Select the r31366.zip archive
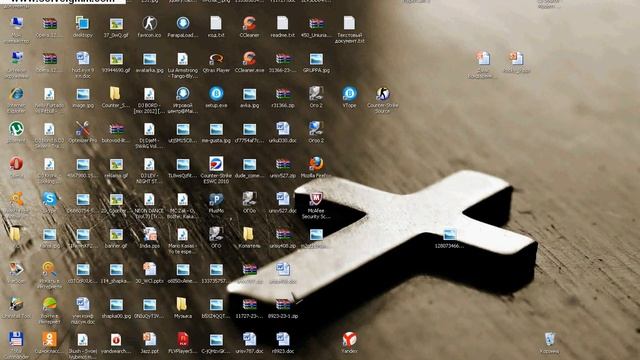640x360 pixels. [282, 94]
